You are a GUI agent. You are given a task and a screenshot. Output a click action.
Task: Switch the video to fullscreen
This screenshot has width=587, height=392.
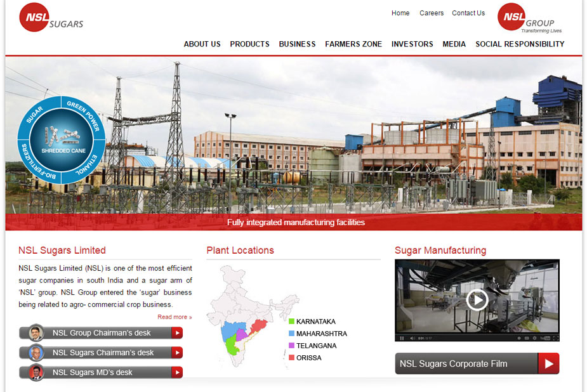[557, 338]
